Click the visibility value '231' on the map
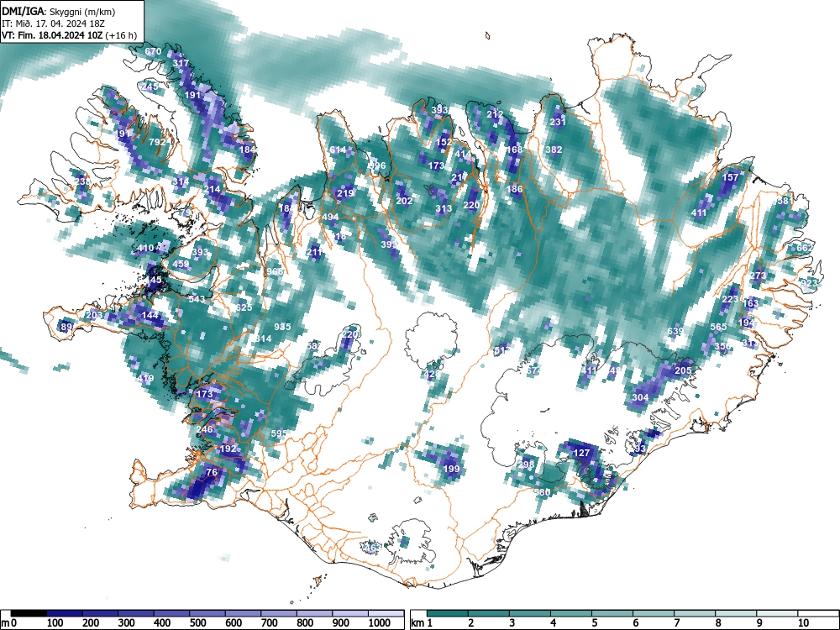 [558, 122]
